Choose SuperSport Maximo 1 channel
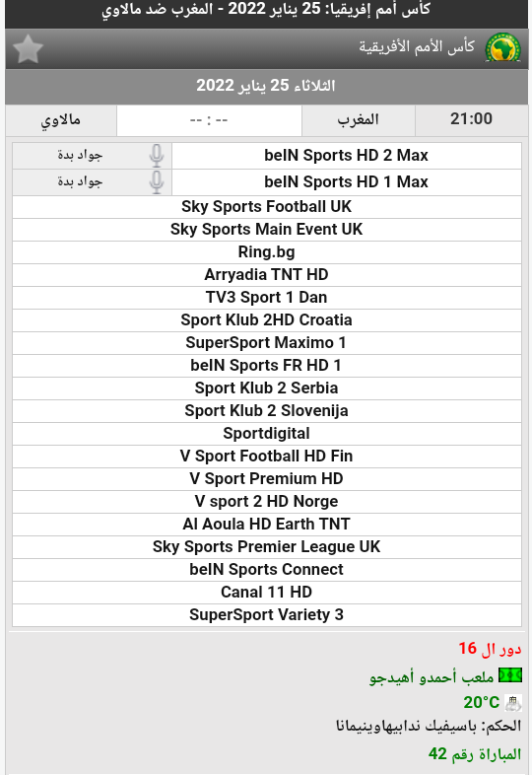 coord(267,342)
